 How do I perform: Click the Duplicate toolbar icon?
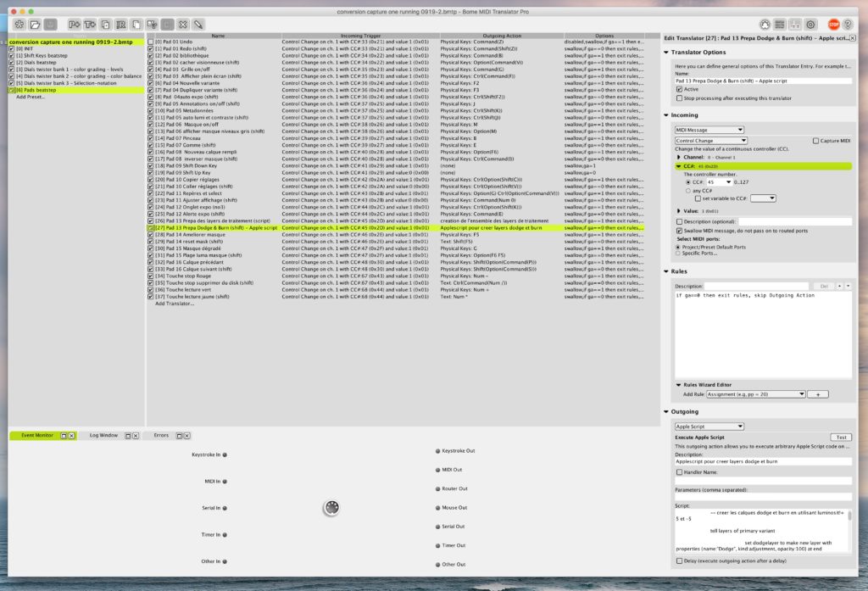pyautogui.click(x=105, y=25)
